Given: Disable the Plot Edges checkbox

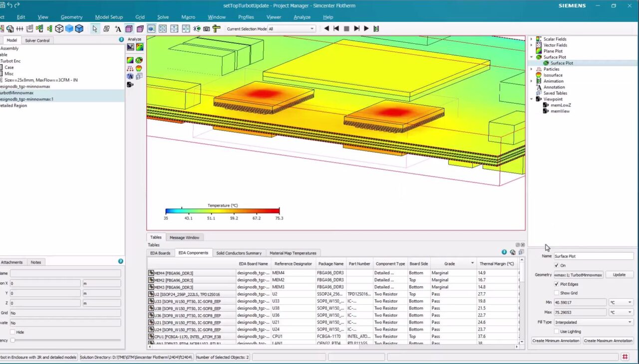Looking at the screenshot, I should (557, 284).
